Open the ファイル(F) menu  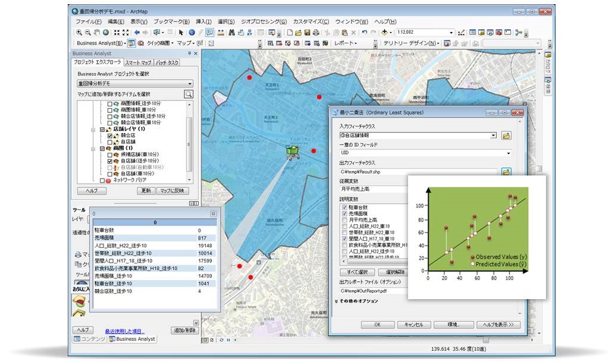(88, 22)
